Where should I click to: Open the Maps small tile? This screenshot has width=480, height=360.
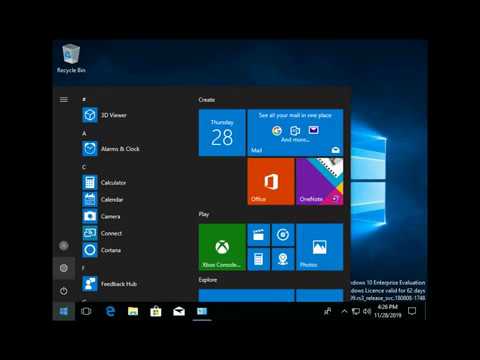(283, 259)
